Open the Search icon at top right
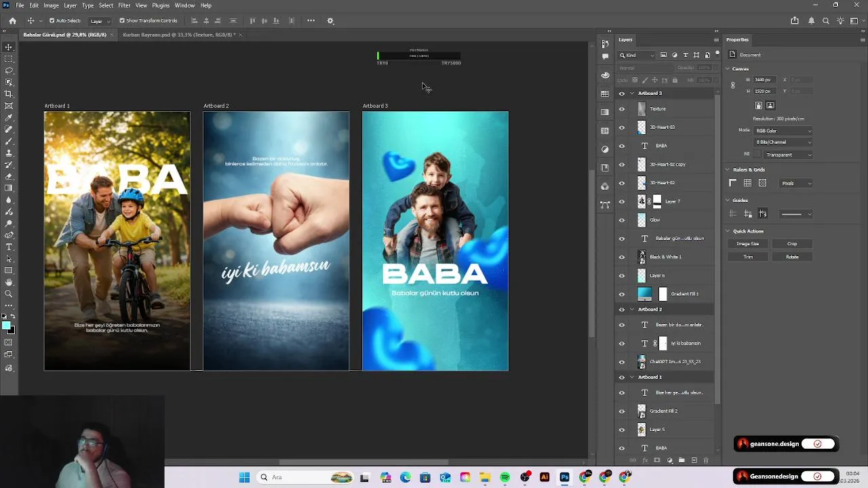The width and height of the screenshot is (868, 488). point(826,20)
